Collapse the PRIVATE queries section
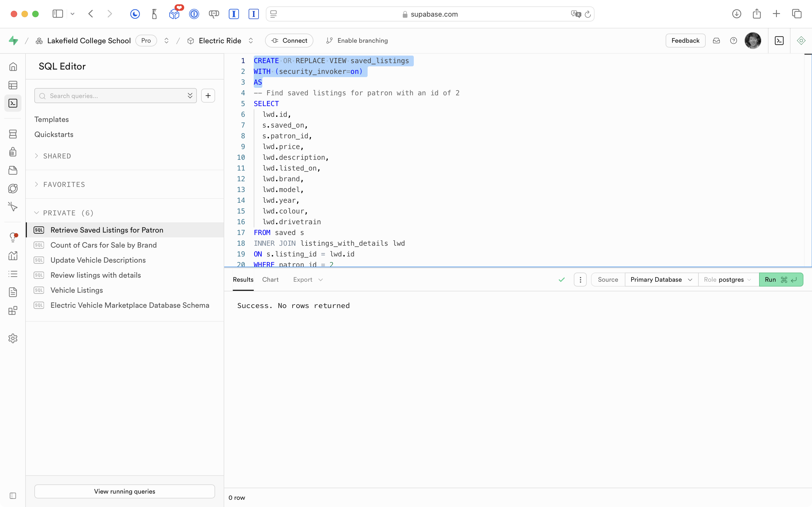The height and width of the screenshot is (507, 812). [x=64, y=213]
